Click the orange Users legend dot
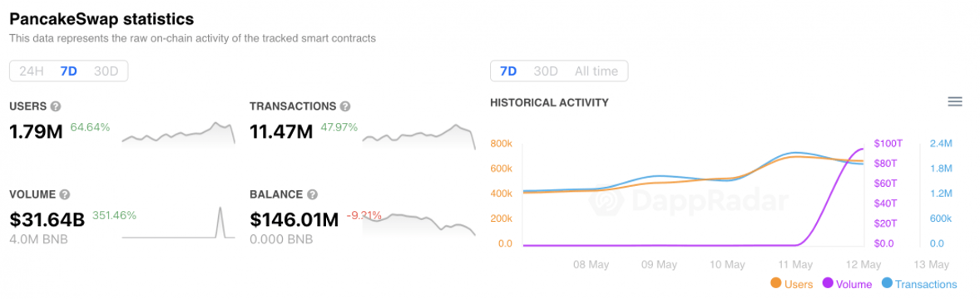 [776, 283]
